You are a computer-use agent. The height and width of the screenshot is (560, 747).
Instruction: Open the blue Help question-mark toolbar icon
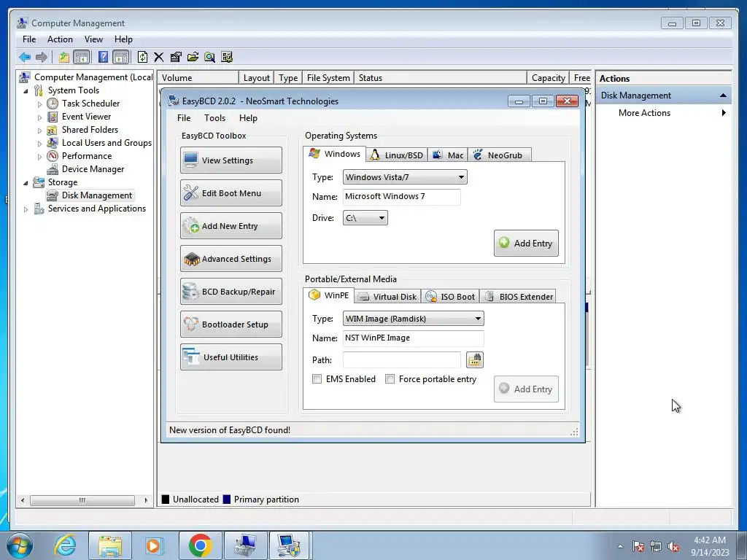pyautogui.click(x=103, y=57)
